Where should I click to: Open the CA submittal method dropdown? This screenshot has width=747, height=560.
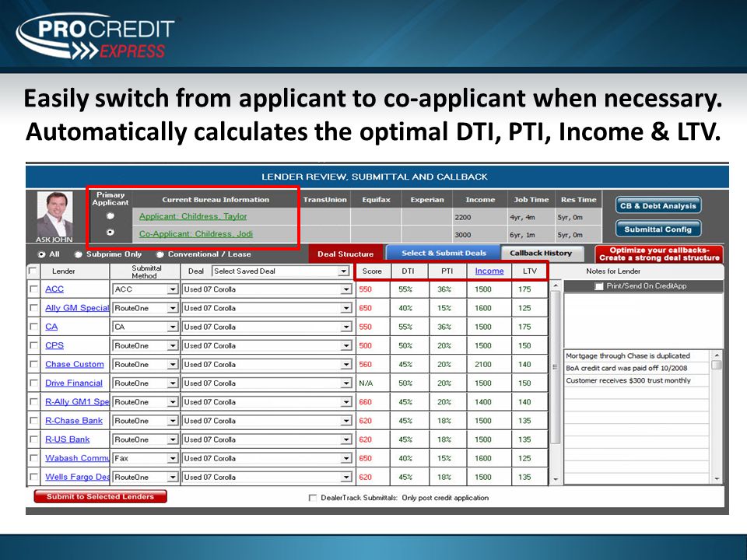(146, 327)
